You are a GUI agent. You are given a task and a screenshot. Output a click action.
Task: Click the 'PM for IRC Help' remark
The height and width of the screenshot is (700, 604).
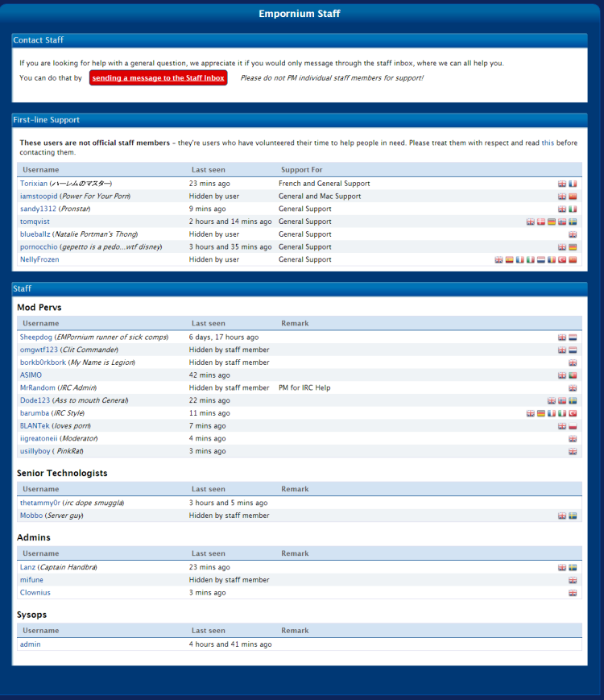click(x=304, y=387)
